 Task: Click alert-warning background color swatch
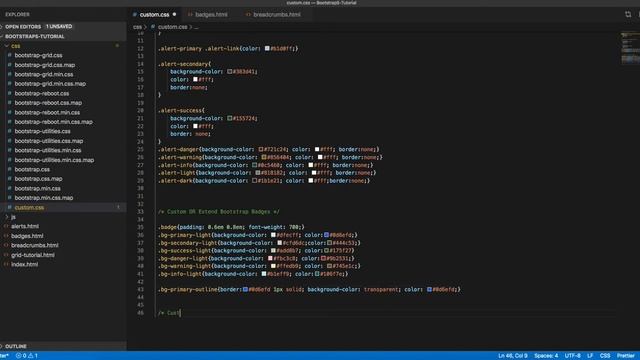[264, 157]
